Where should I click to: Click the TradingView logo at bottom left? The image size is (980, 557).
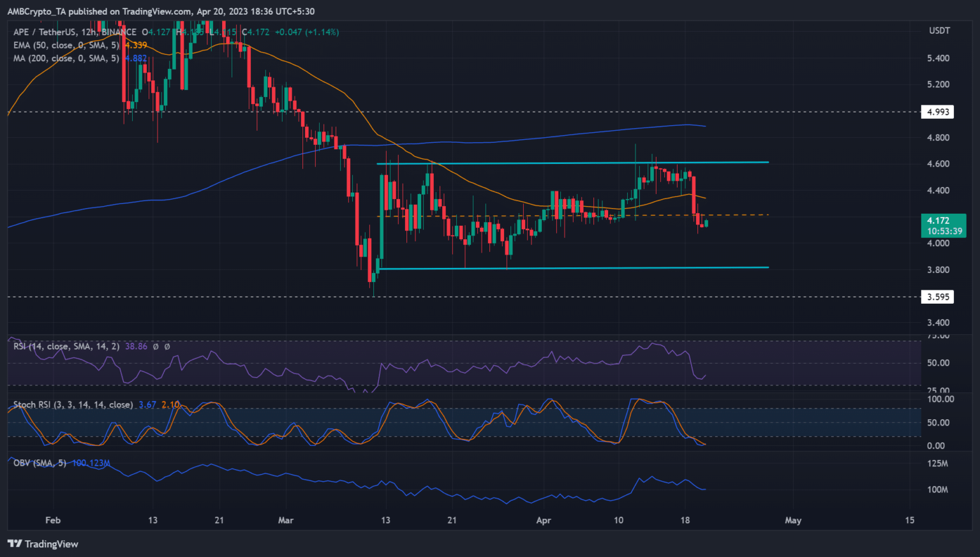tap(43, 544)
